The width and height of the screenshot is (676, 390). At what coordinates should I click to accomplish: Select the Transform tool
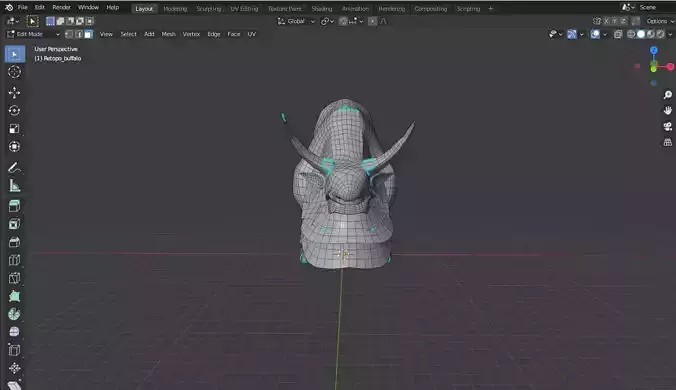[14, 147]
